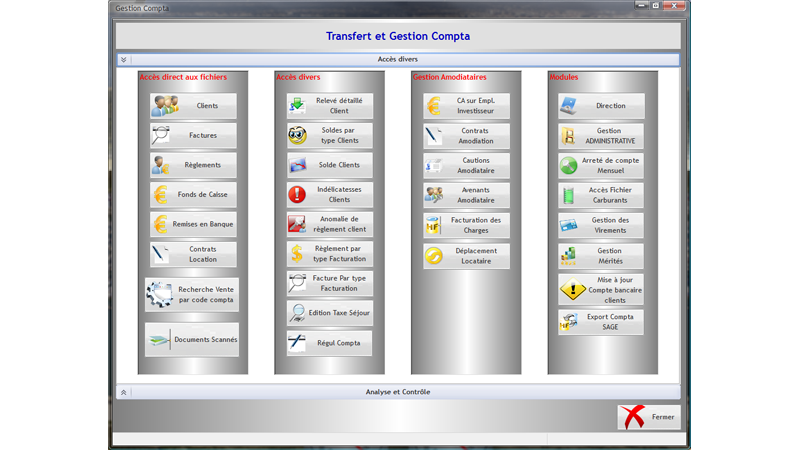800x450 pixels.
Task: Open Documents Scannés
Action: [192, 339]
